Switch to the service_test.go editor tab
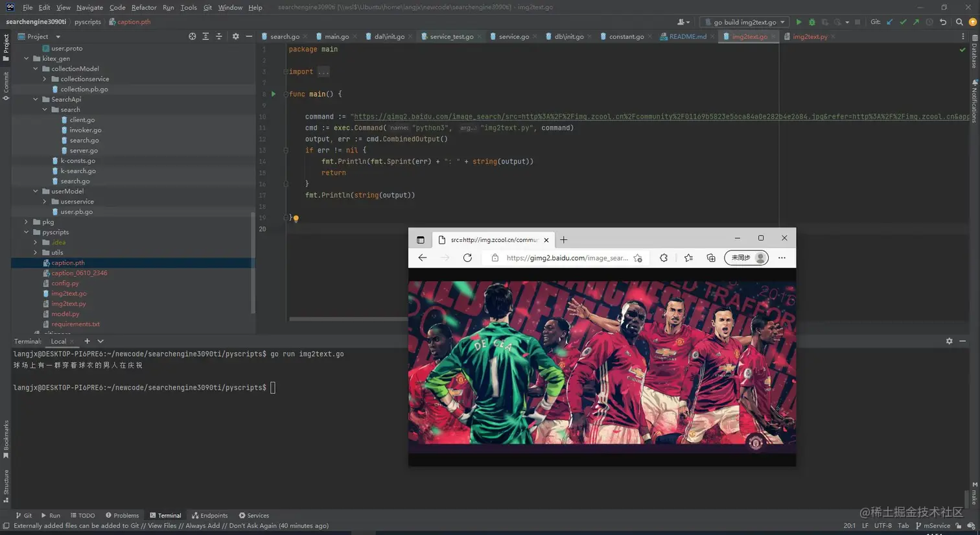Image resolution: width=980 pixels, height=535 pixels. [451, 36]
